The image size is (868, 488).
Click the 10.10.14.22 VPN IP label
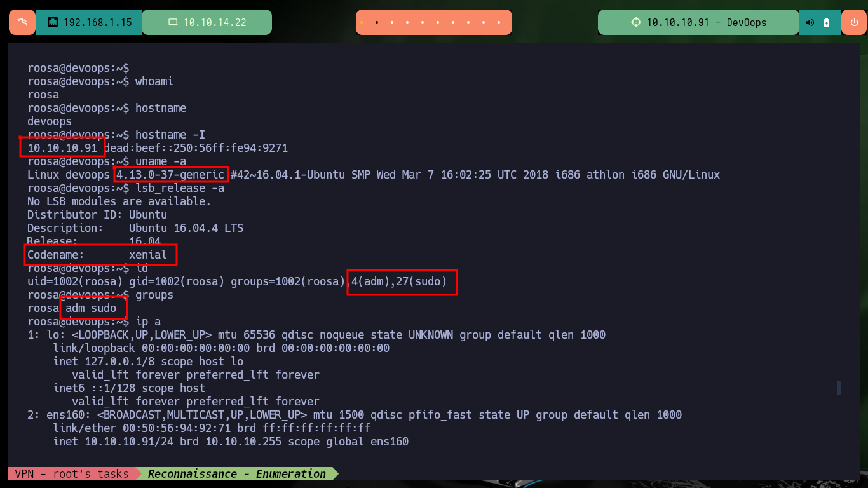click(x=215, y=22)
